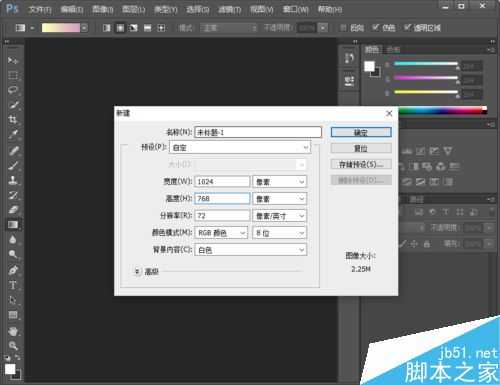Select the Healing Brush tool
Screen dimensions: 500x385
[13, 151]
